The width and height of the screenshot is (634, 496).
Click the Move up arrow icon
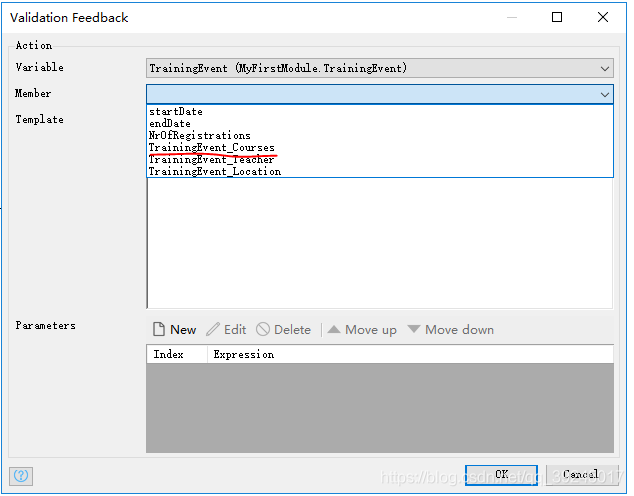334,330
